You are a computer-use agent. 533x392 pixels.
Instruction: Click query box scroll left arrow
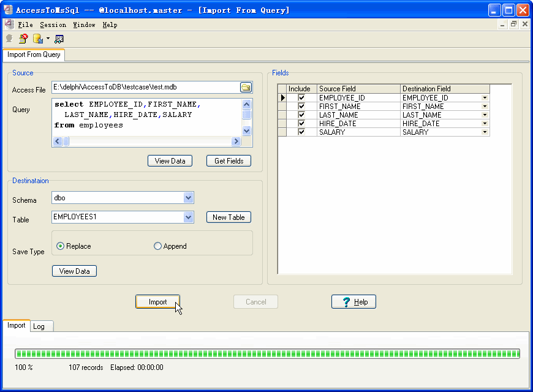58,141
